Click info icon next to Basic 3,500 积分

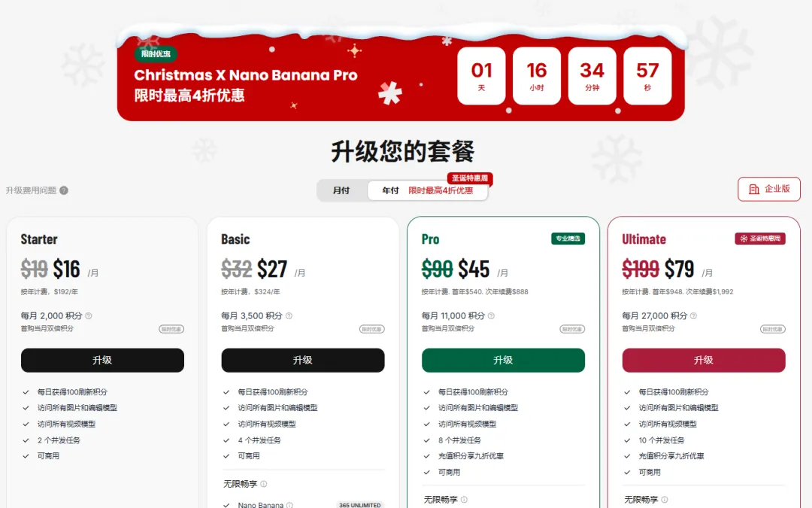pos(289,315)
